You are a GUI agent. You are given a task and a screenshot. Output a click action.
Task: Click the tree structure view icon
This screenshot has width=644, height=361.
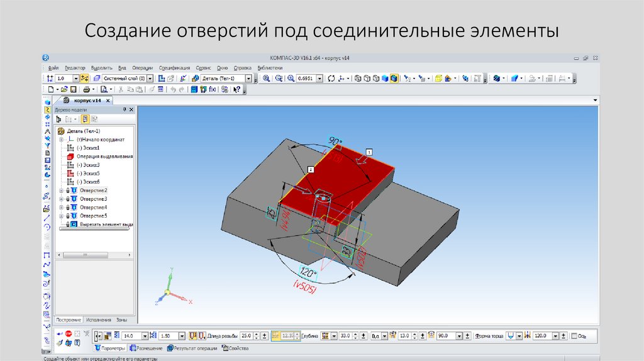[58, 119]
